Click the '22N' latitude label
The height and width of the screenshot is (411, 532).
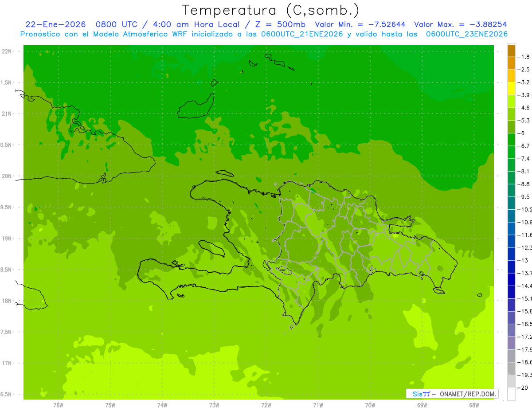(x=7, y=51)
